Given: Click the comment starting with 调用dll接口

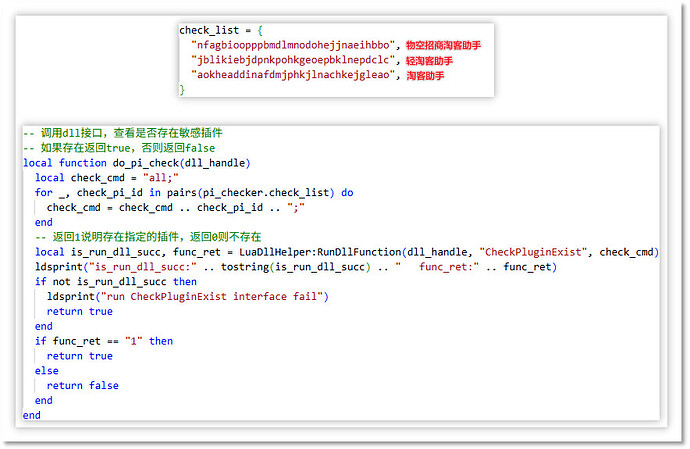Looking at the screenshot, I should coord(128,133).
